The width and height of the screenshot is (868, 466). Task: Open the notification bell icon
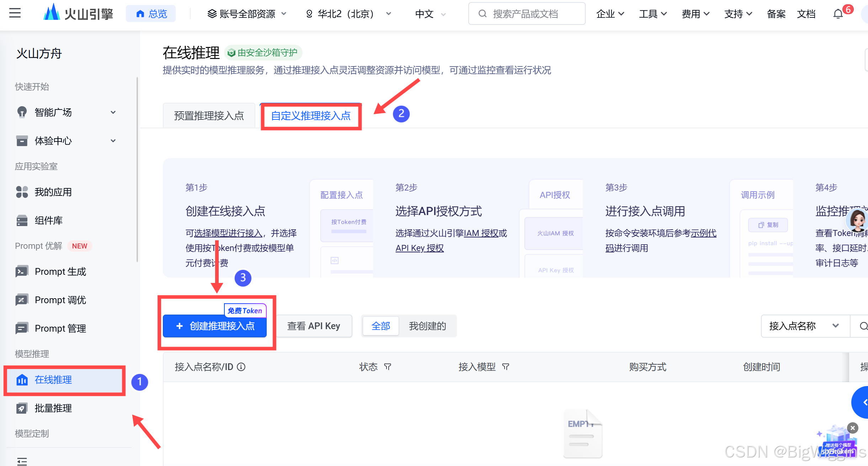838,14
